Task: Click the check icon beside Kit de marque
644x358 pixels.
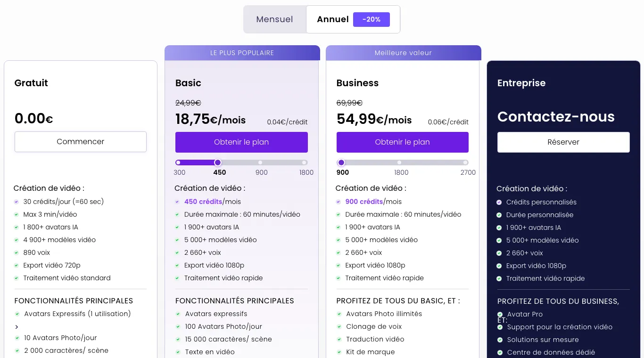Action: [x=339, y=352]
